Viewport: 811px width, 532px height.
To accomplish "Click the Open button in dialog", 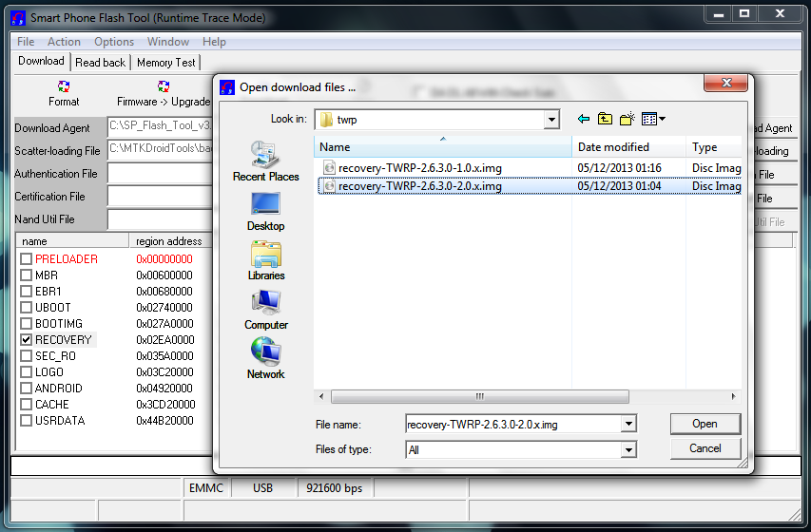I will (705, 424).
